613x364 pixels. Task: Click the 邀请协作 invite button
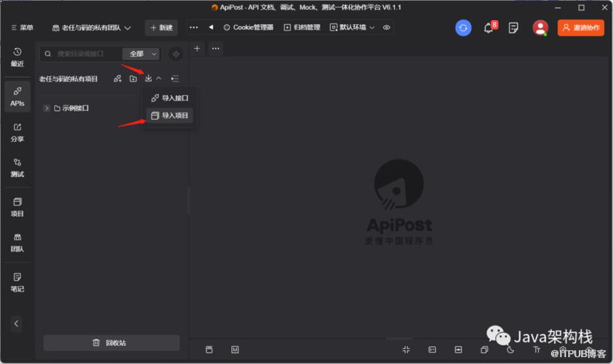click(x=581, y=28)
